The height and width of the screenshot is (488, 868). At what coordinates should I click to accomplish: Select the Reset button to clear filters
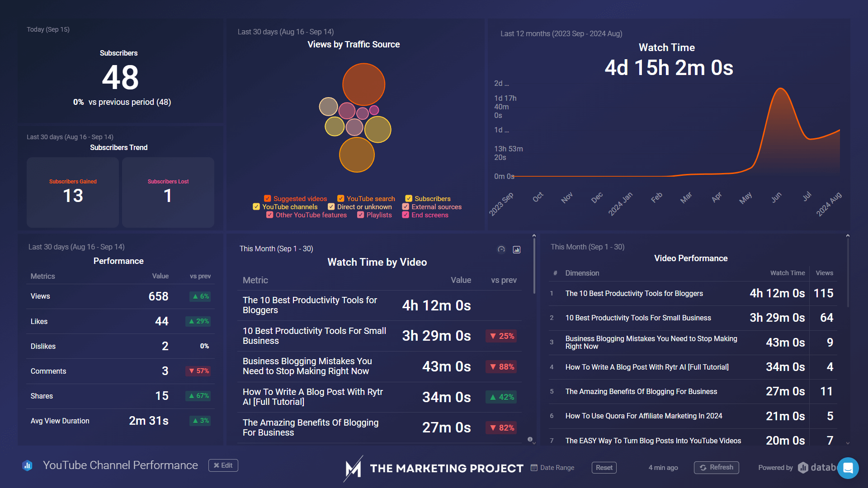604,466
